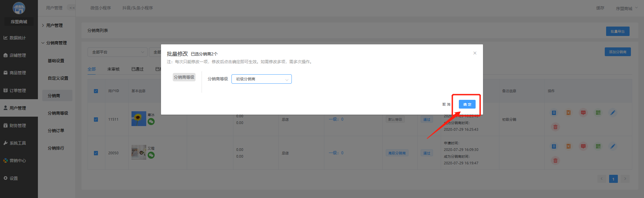
Task: Delete user 11511 with the trash icon
Action: (x=555, y=127)
